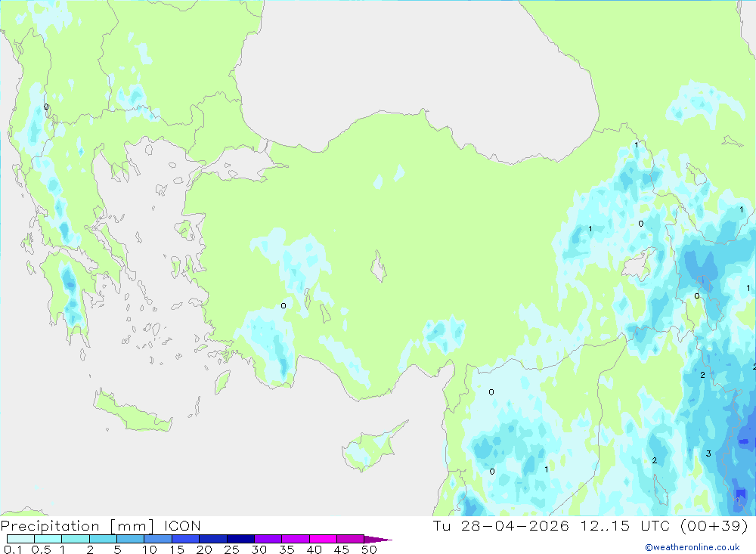Click the legend value label '10'
The width and height of the screenshot is (756, 554).
point(150,549)
